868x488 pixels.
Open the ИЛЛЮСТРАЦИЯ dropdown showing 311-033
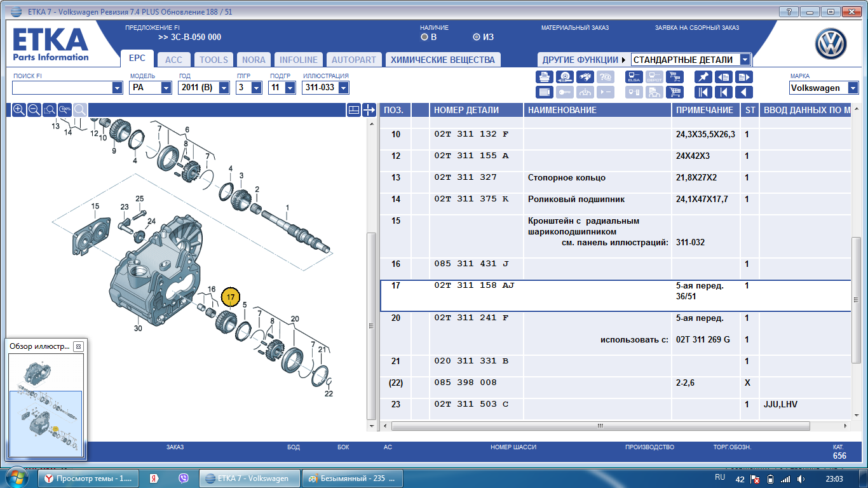coord(344,88)
